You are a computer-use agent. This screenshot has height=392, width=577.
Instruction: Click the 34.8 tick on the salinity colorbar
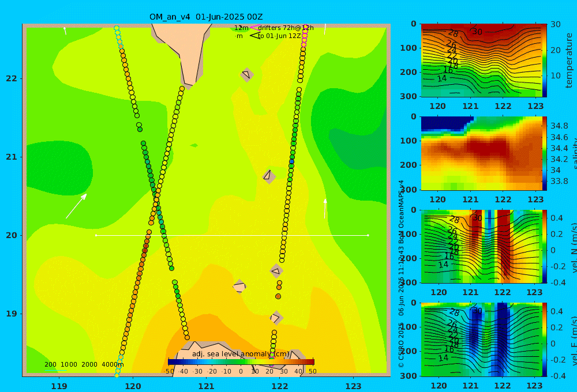pyautogui.click(x=559, y=126)
